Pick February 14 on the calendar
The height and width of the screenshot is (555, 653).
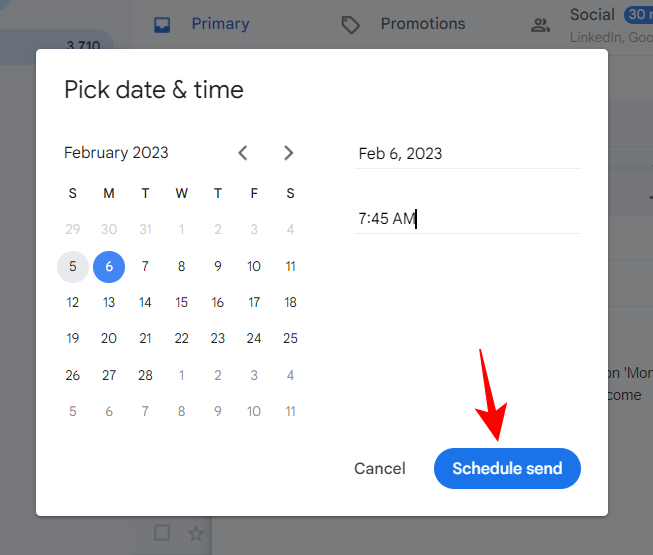tap(145, 303)
